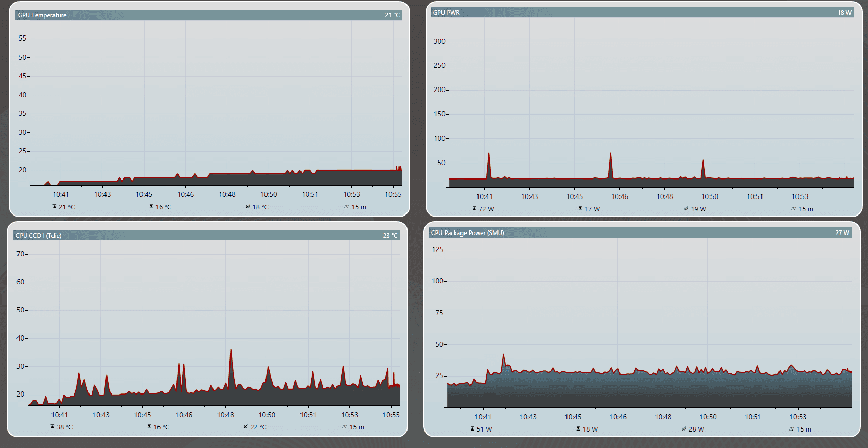Image resolution: width=868 pixels, height=448 pixels.
Task: Click the average icon beside 28 W in CPU Package Power
Action: (x=684, y=429)
